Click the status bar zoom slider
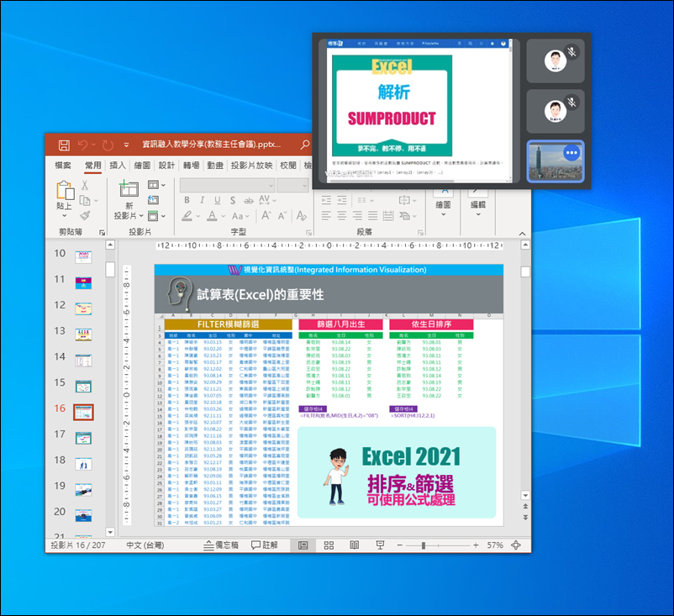Viewport: 674px width, 616px height. click(x=438, y=545)
